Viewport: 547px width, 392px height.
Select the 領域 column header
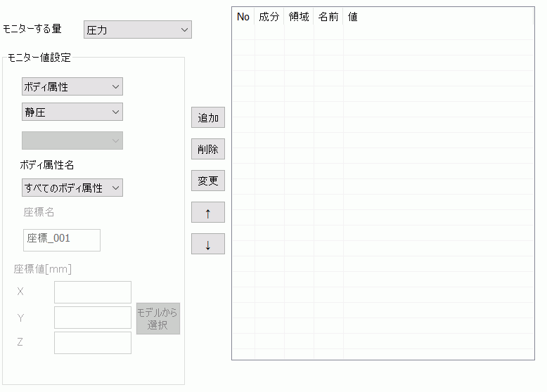click(299, 17)
